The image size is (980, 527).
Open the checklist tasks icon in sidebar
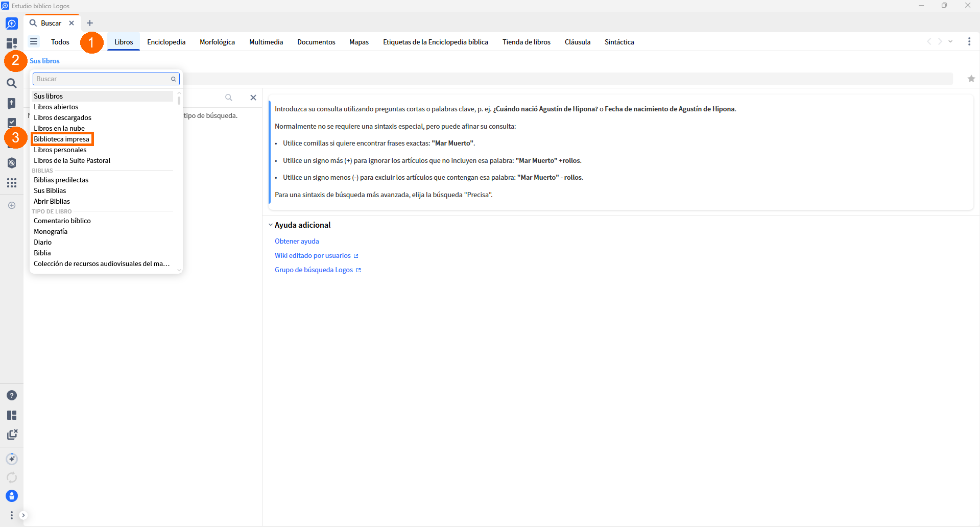click(x=12, y=123)
